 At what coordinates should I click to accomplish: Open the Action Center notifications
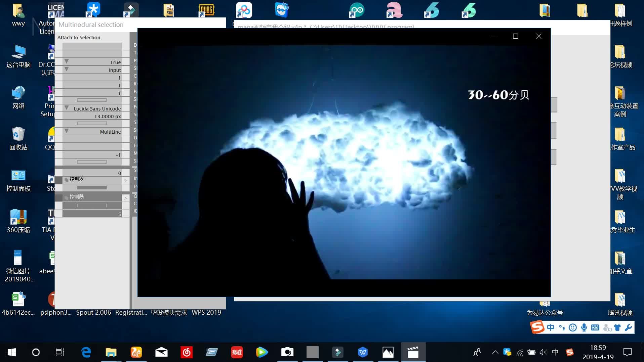coord(627,352)
